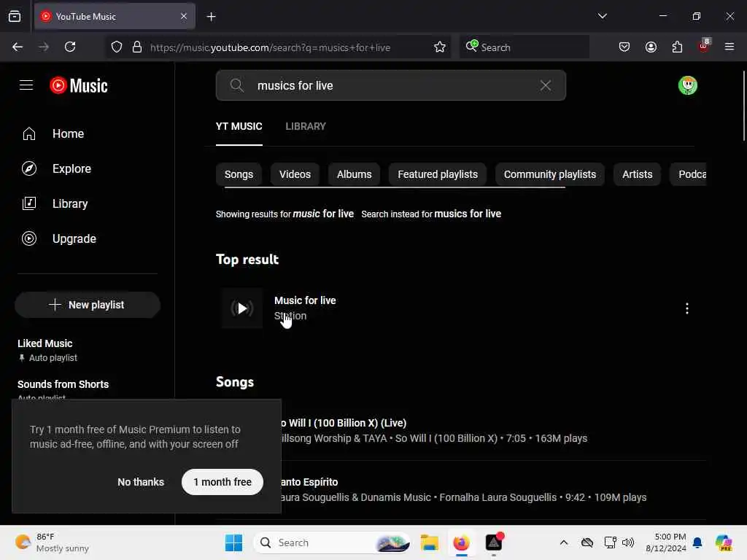Viewport: 747px width, 560px height.
Task: Open the Save to Pocket icon
Action: pyautogui.click(x=624, y=47)
